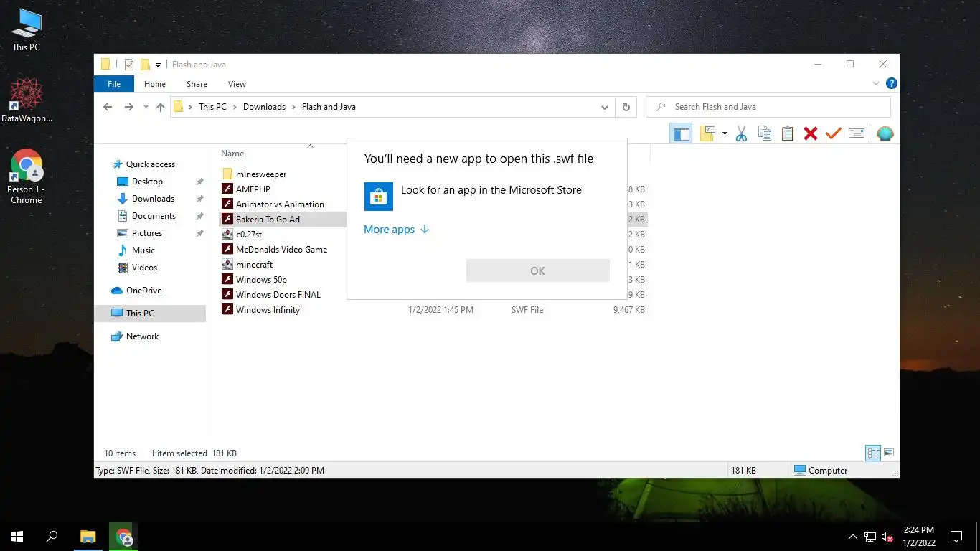The image size is (980, 551).
Task: Select the AMFPHP file
Action: (x=253, y=189)
